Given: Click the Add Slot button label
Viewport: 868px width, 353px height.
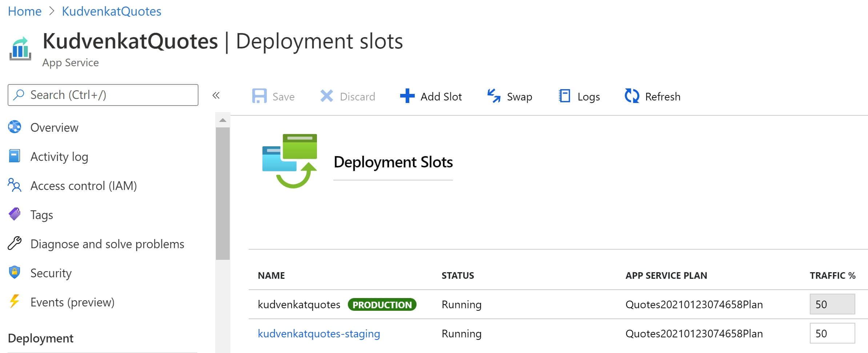Looking at the screenshot, I should (x=441, y=97).
